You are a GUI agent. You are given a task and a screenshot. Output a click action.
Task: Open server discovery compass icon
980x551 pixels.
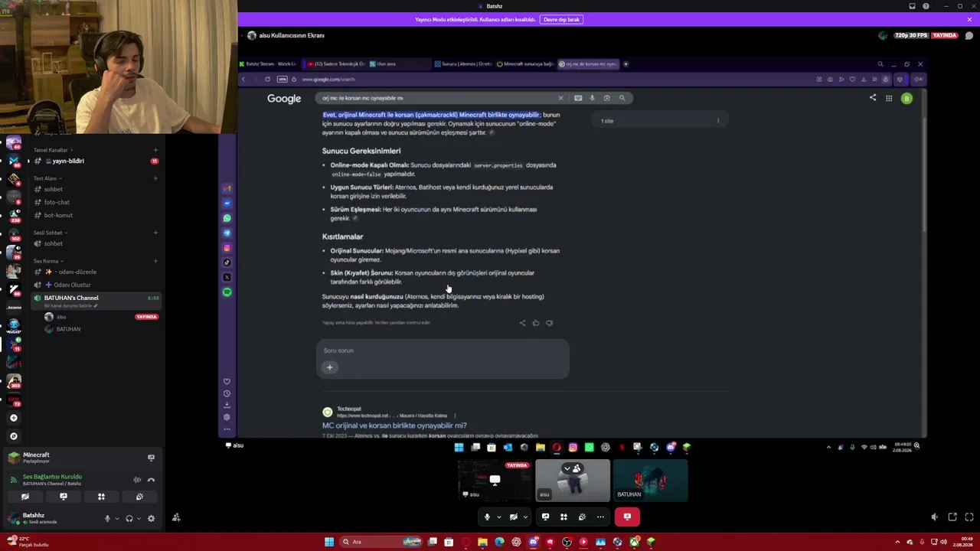tap(13, 436)
